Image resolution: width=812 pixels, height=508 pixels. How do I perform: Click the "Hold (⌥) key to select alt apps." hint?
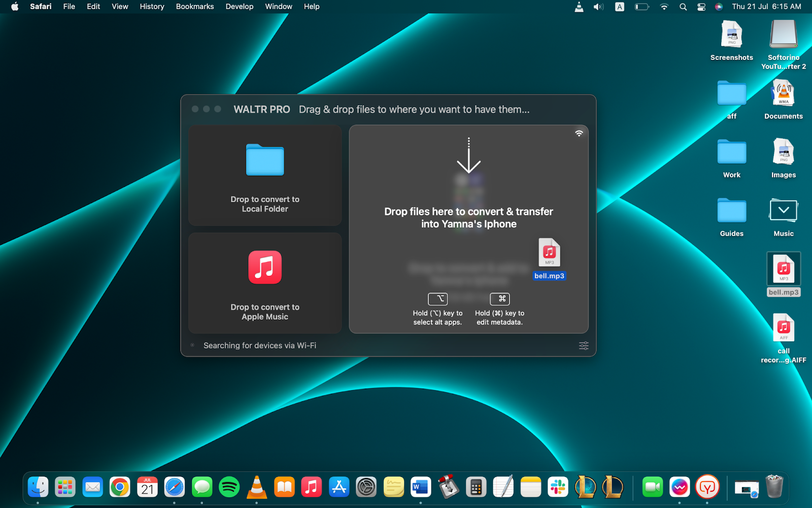coord(437,317)
